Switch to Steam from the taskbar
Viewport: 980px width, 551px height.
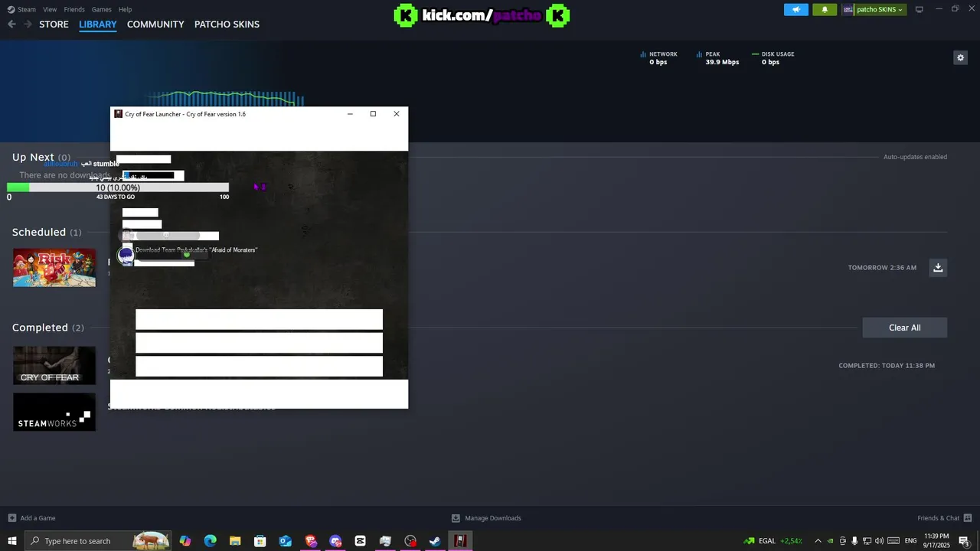(435, 541)
